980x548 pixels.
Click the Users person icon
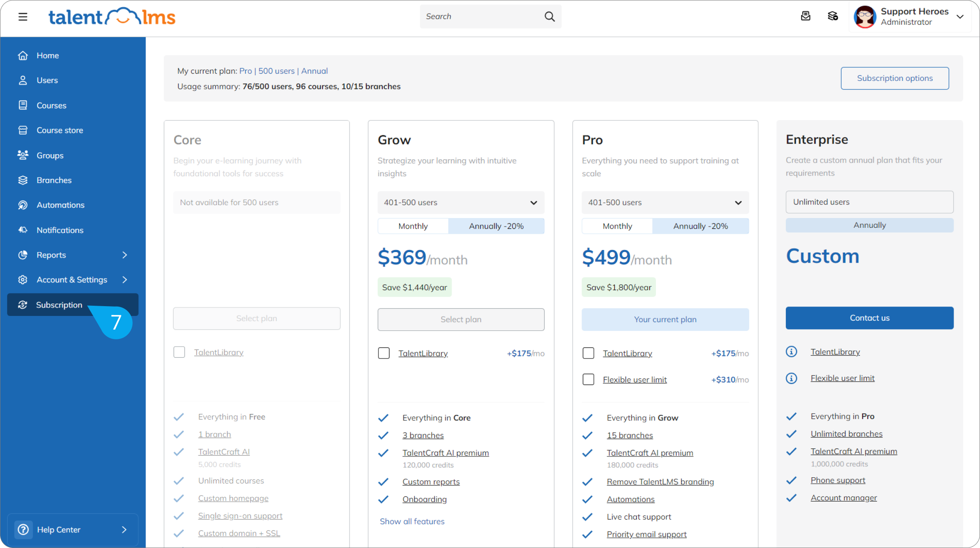coord(23,80)
